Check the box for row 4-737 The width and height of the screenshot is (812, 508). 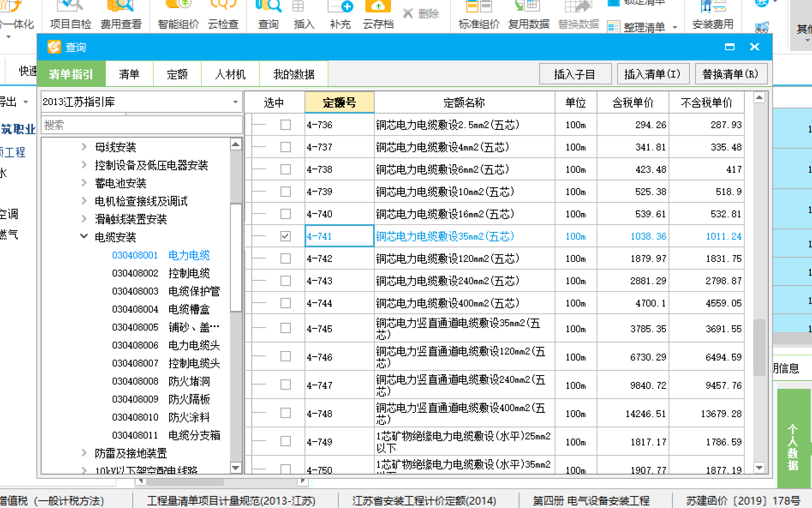point(285,147)
